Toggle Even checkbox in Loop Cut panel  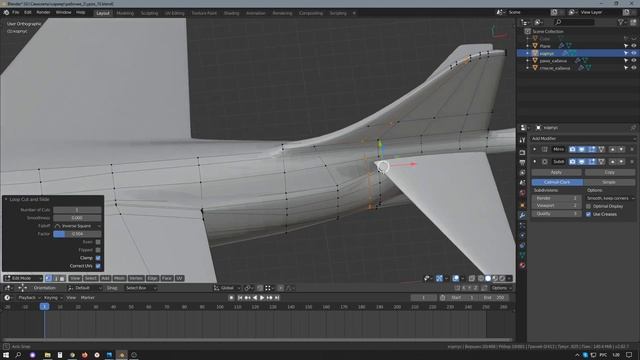98,242
